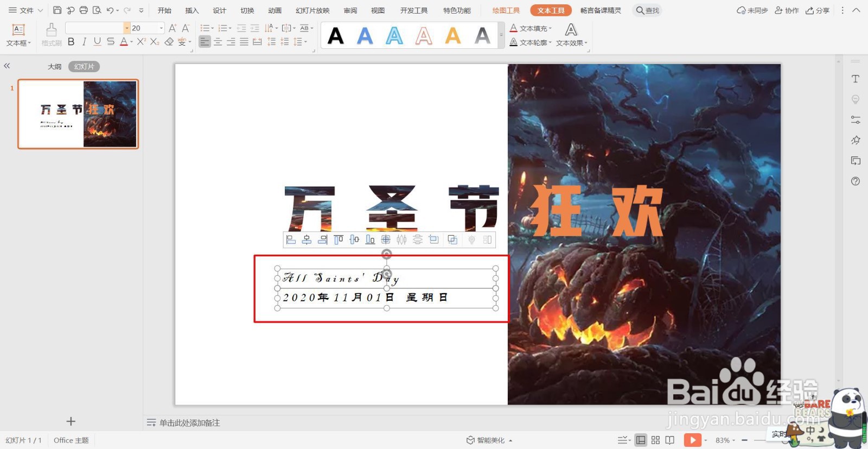Click the add new slide plus icon
Viewport: 868px width, 449px height.
(x=71, y=421)
